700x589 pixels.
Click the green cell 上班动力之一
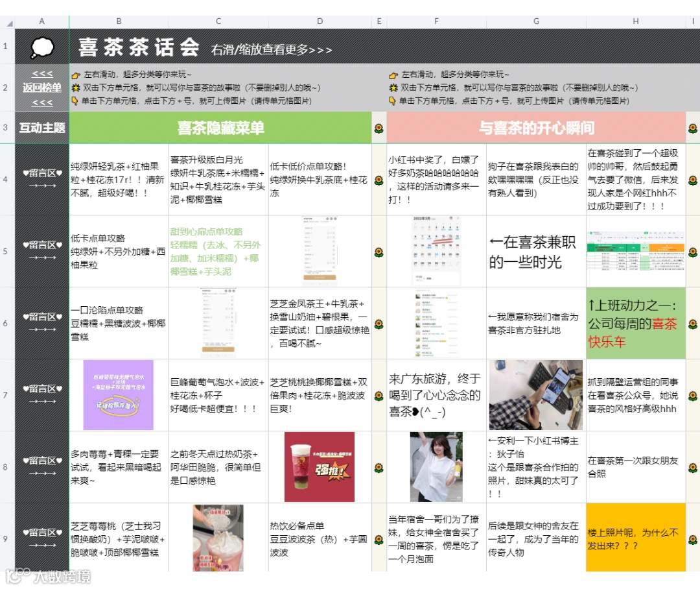point(636,323)
